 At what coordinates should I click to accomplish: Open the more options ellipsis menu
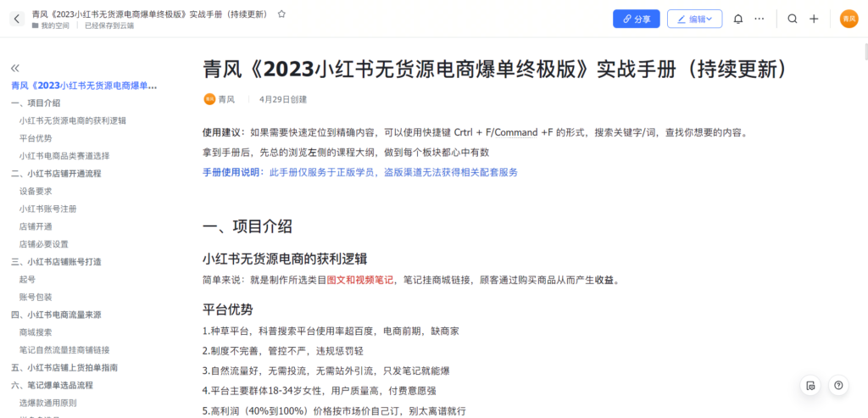click(759, 19)
